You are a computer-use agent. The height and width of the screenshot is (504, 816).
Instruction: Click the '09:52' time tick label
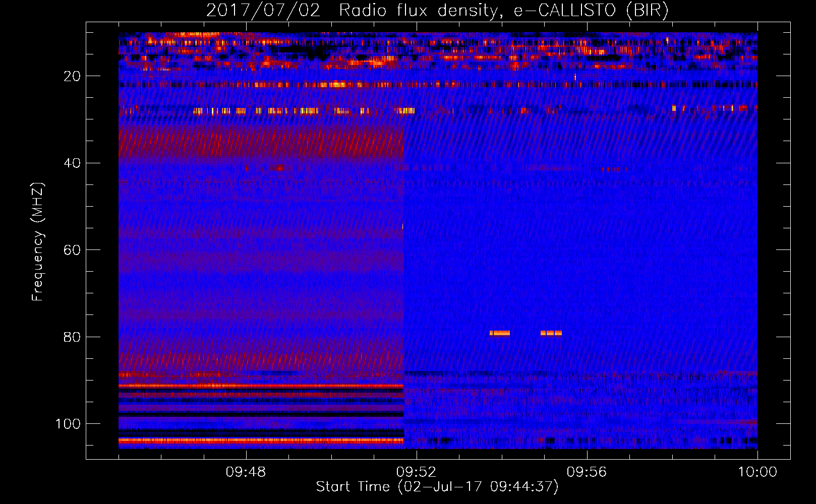pyautogui.click(x=416, y=472)
